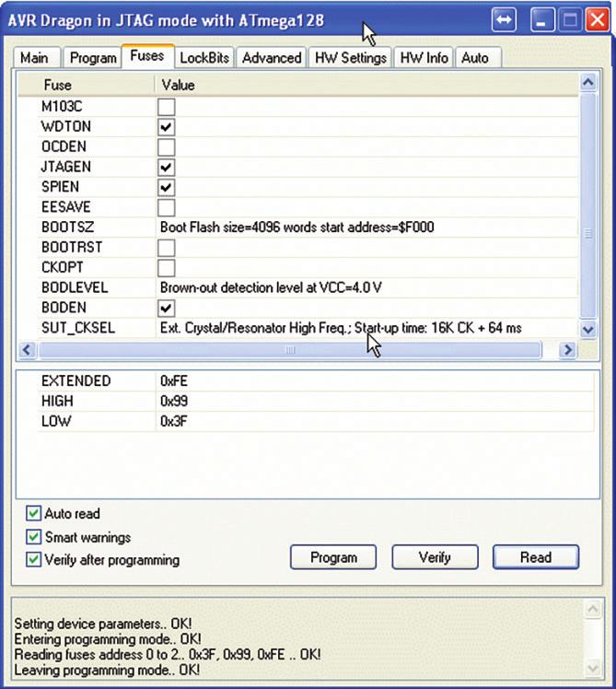The width and height of the screenshot is (616, 689).
Task: Enable the M103C fuse checkbox
Action: click(167, 107)
